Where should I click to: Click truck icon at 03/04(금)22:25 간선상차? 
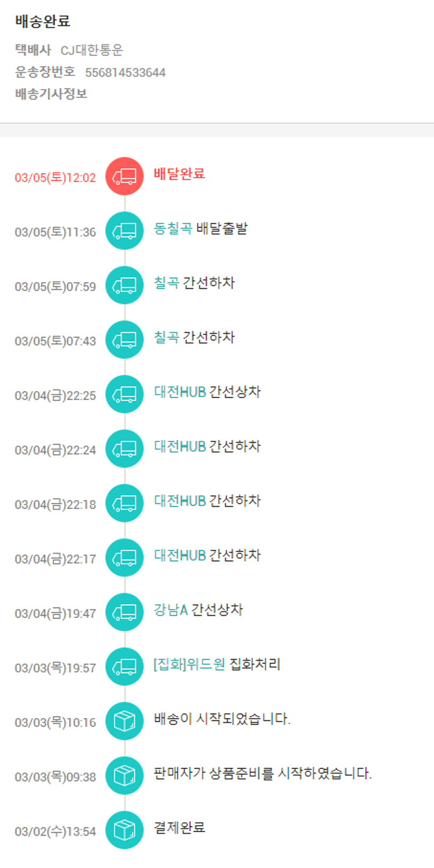pos(124,395)
